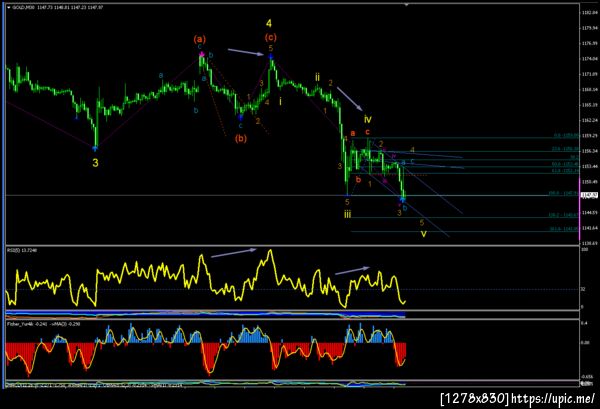
Task: Select the yellow wave label 4 at top
Action: [x=269, y=24]
